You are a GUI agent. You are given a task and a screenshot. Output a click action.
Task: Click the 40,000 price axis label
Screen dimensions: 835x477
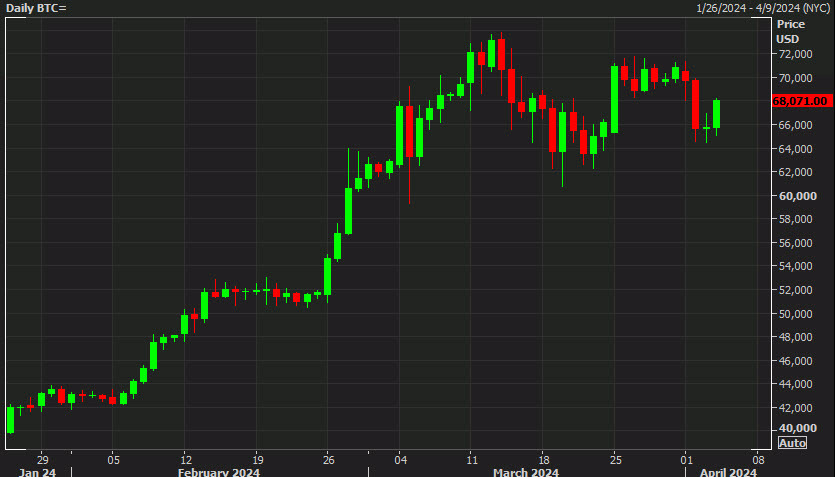[x=797, y=428]
